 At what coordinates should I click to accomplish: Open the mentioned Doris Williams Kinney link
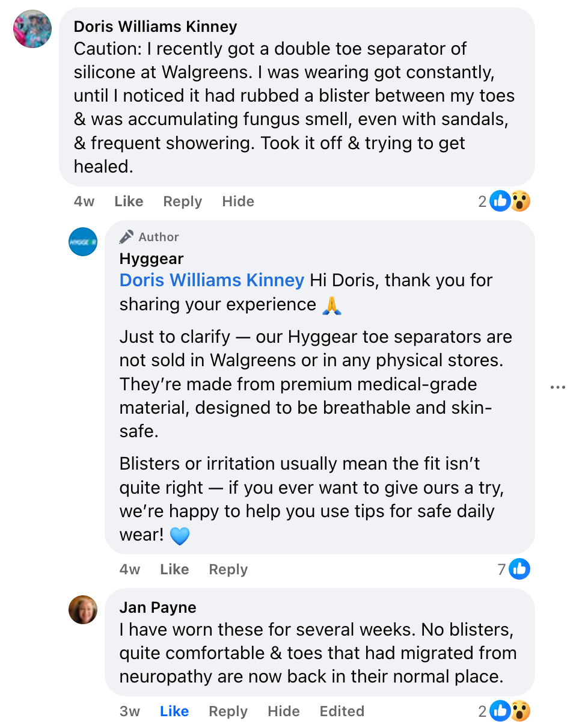(x=212, y=280)
